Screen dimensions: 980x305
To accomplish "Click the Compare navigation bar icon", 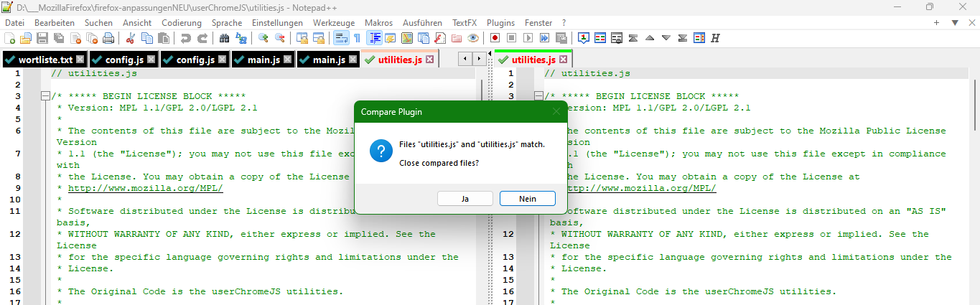I will pyautogui.click(x=699, y=38).
